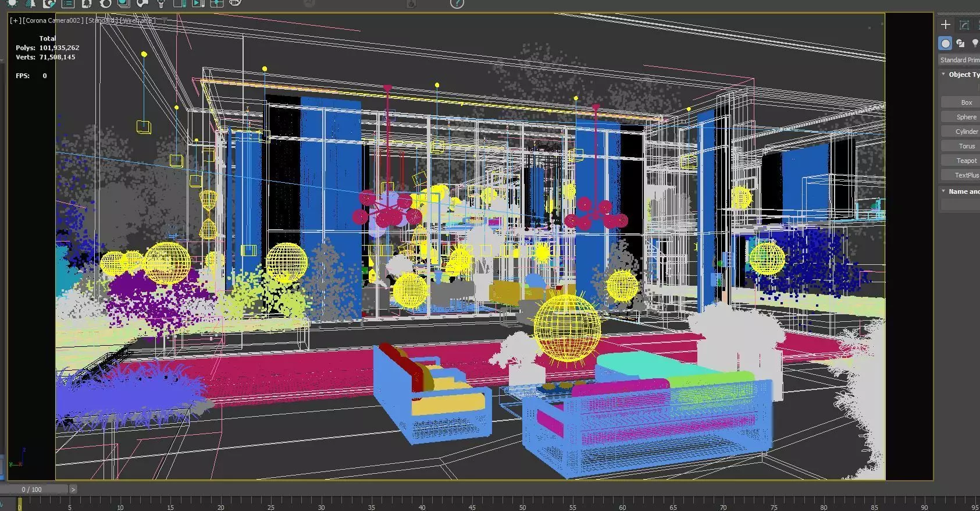The image size is (980, 511).
Task: Open the mini curve editor icon
Action: pos(3,504)
